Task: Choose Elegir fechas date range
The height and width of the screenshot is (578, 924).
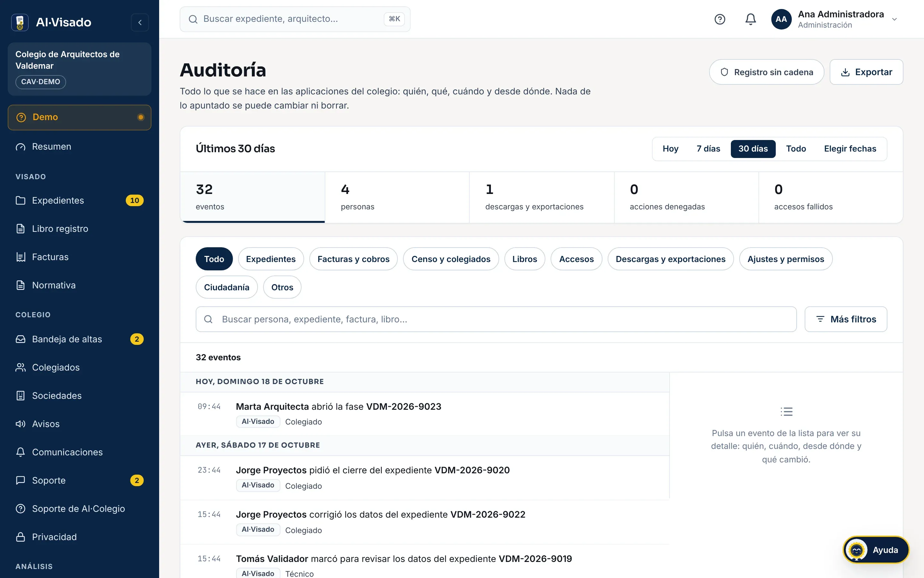Action: click(x=850, y=149)
